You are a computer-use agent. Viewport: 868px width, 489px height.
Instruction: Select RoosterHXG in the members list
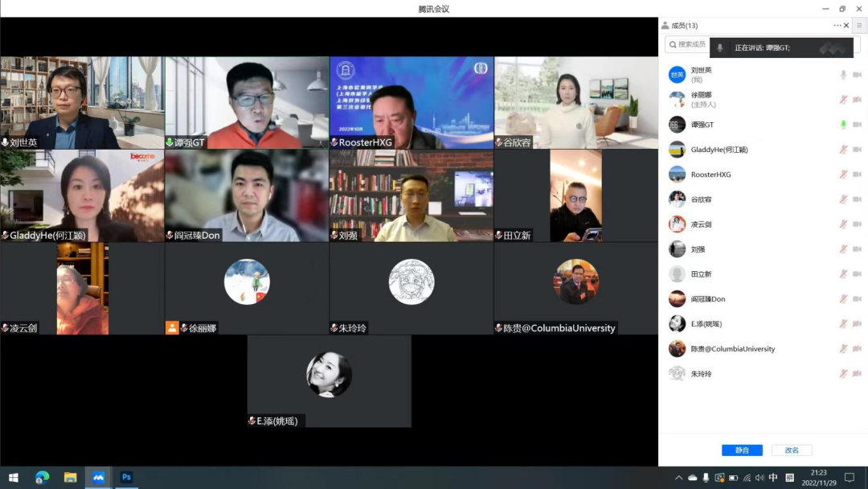tap(710, 175)
